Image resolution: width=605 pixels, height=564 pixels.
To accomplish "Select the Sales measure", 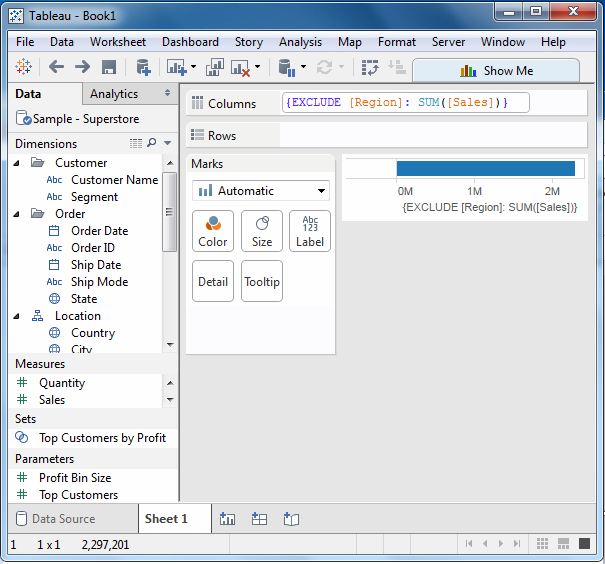I will (52, 400).
